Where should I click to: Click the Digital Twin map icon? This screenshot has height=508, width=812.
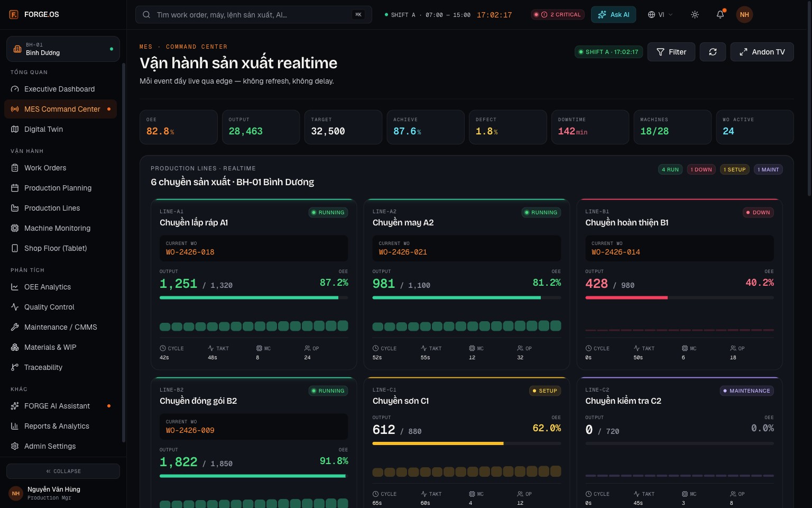[15, 129]
